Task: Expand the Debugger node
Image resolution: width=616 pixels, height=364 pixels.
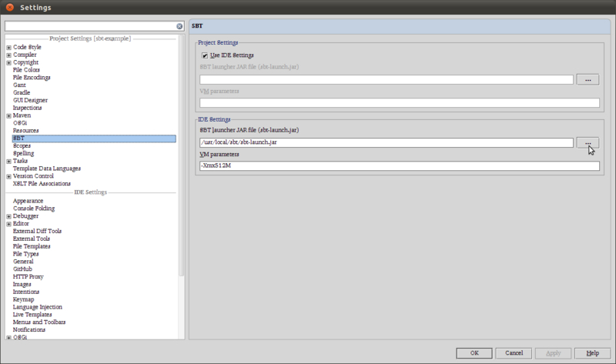Action: coord(8,216)
